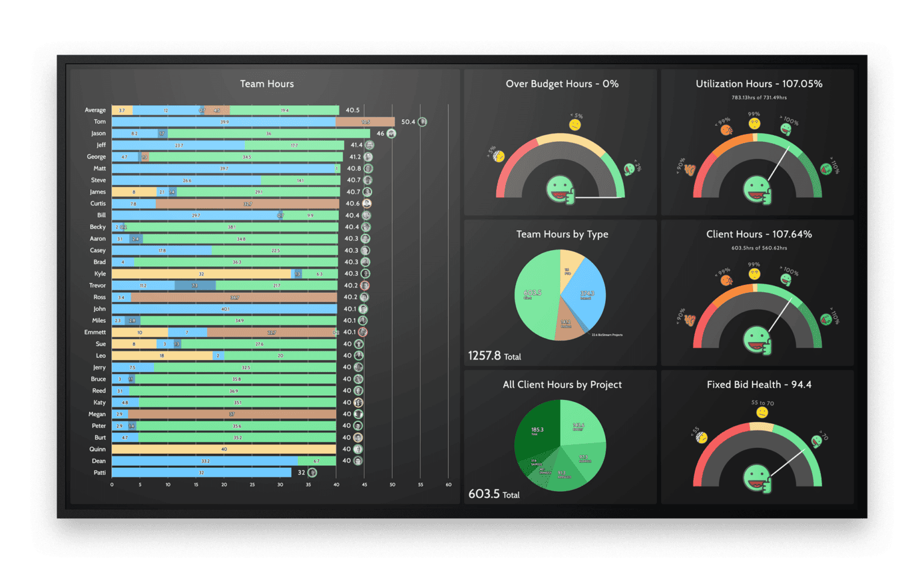Click Curtis's brown 32.7 bar segment
Screen dimensions: 924x573
click(x=247, y=203)
